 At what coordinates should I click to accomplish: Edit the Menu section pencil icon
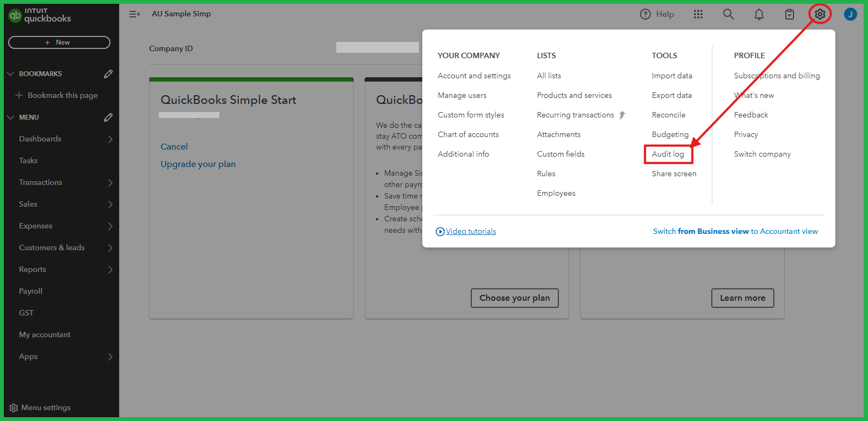108,117
